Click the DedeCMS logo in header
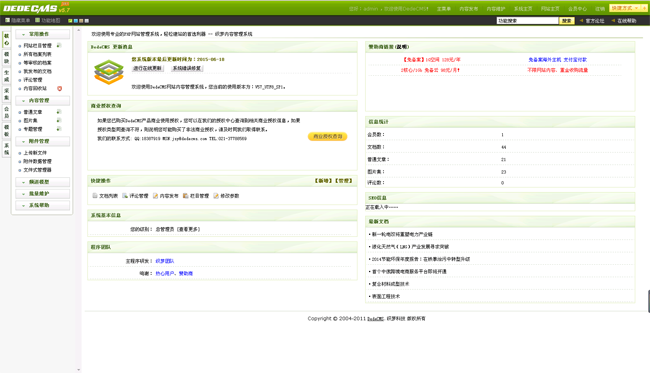 (x=36, y=8)
